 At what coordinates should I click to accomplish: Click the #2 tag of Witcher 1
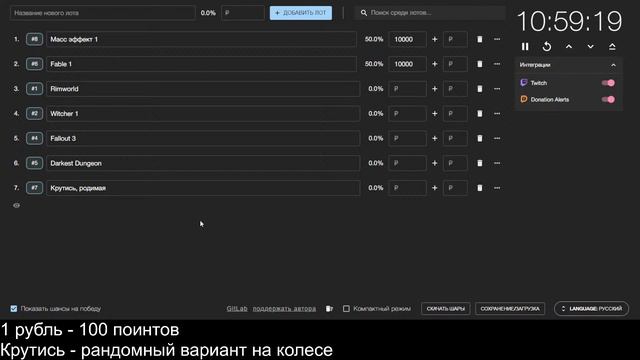[34, 114]
